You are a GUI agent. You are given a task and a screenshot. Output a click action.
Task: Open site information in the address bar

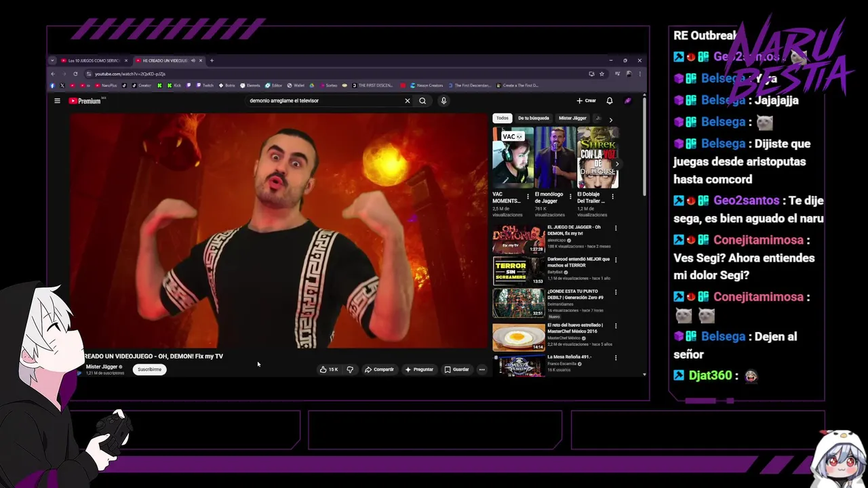pyautogui.click(x=89, y=74)
